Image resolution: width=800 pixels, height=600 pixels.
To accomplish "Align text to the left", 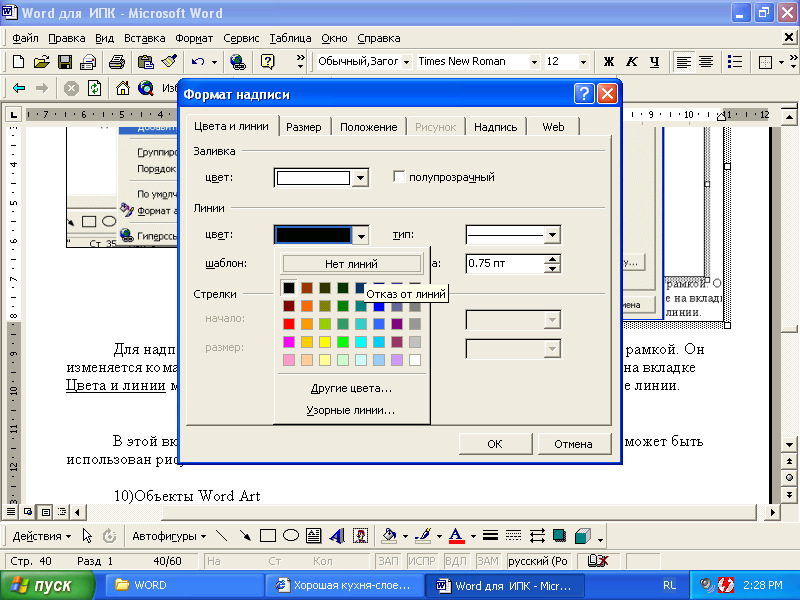I will click(x=683, y=62).
